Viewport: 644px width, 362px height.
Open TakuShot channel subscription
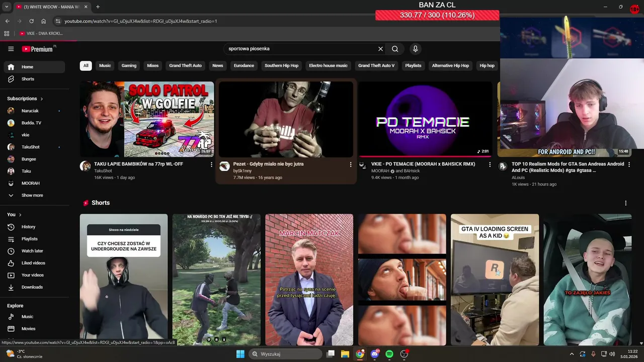click(34, 147)
